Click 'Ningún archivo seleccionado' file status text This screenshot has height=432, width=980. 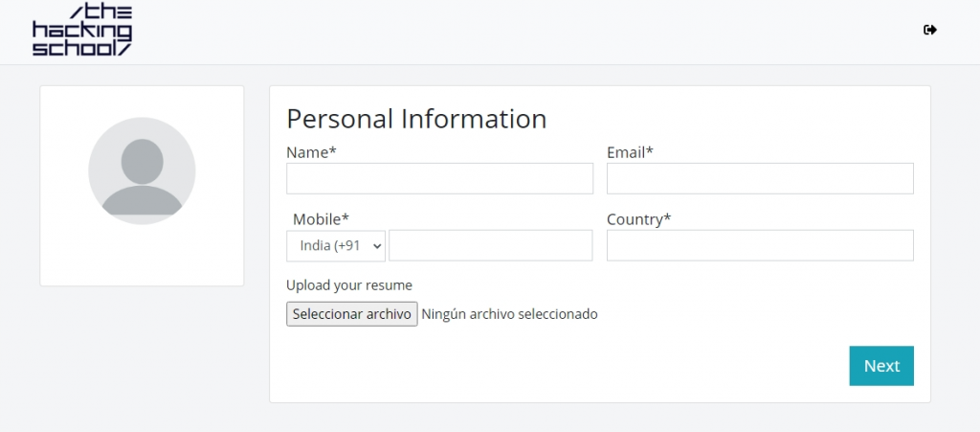[x=509, y=314]
